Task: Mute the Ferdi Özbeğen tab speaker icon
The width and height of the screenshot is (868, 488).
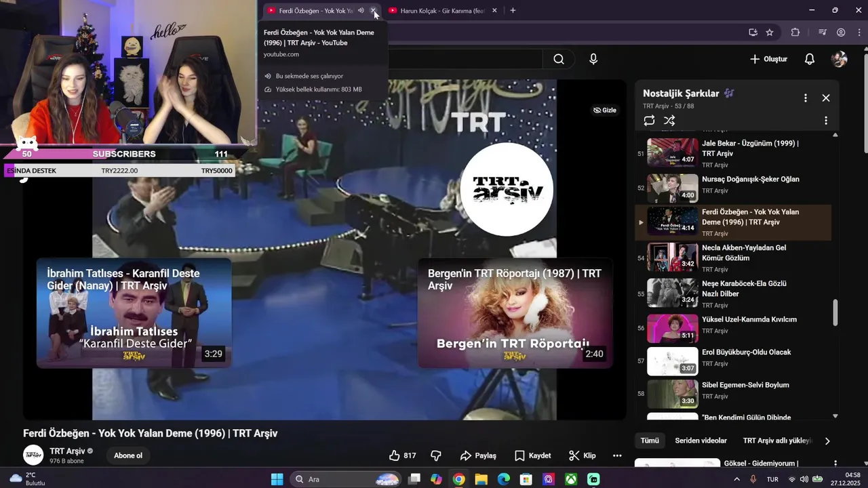Action: (361, 11)
